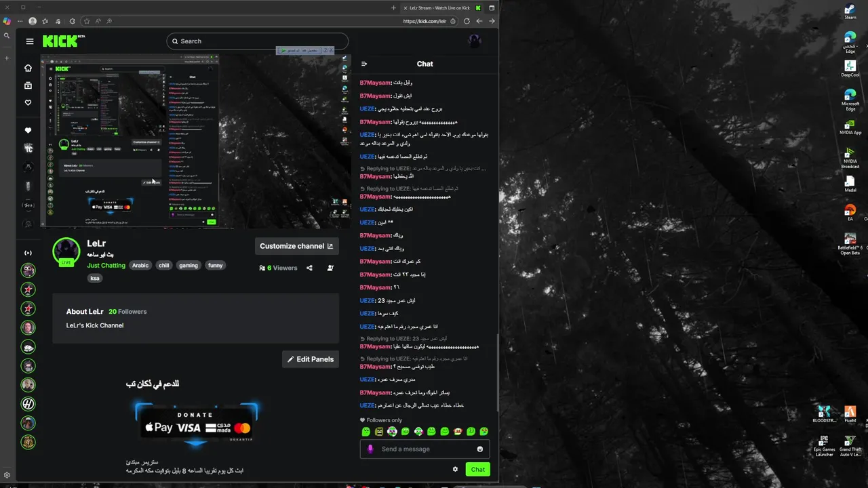868x488 pixels.
Task: Click the purple microphone icon in chat
Action: tap(370, 449)
